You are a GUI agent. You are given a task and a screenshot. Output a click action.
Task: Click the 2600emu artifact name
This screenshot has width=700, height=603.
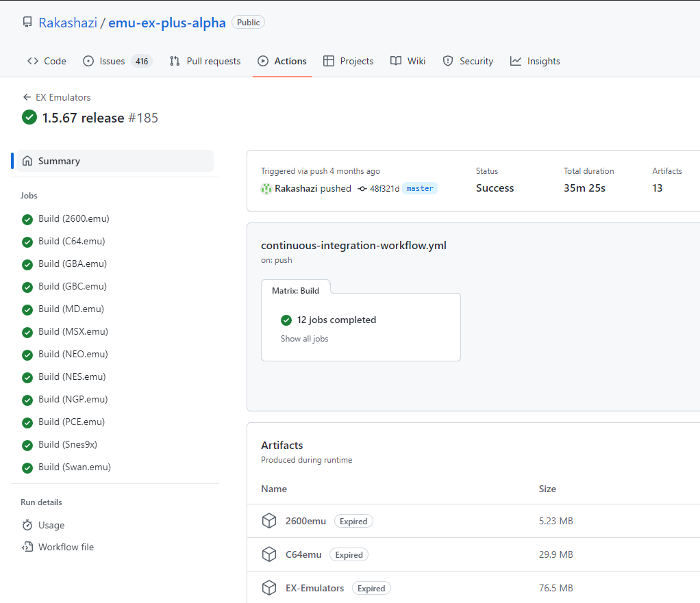(305, 521)
